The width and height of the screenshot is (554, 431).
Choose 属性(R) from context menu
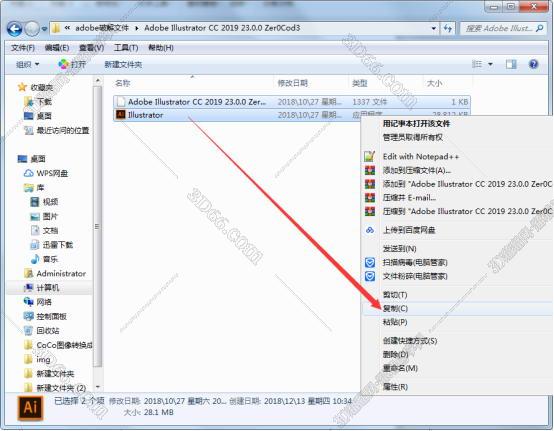pos(395,387)
